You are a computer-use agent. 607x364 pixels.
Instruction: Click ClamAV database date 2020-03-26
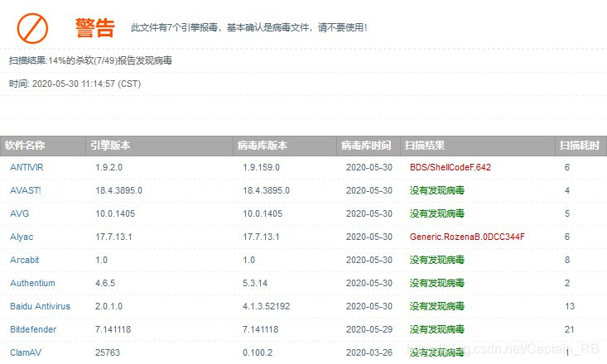[369, 352]
